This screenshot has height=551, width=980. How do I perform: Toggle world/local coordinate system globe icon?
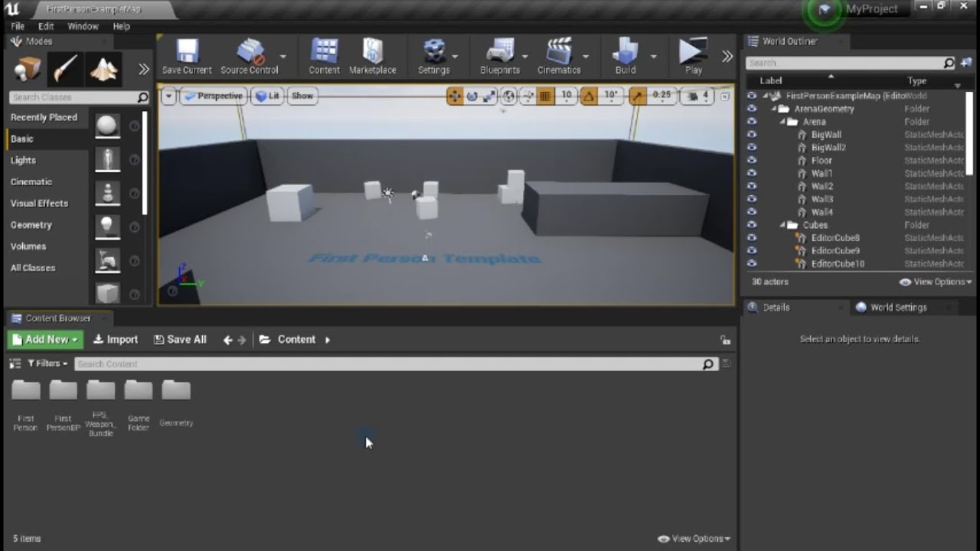pyautogui.click(x=509, y=96)
